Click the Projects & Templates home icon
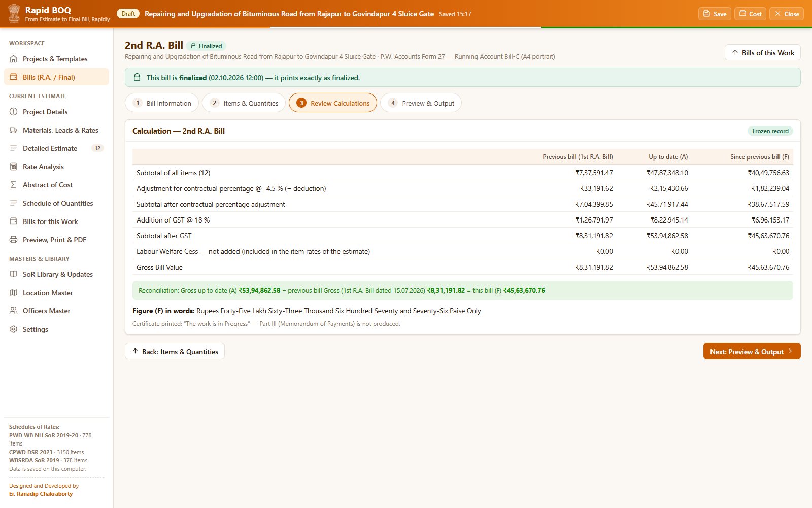The width and height of the screenshot is (812, 508). 14,59
